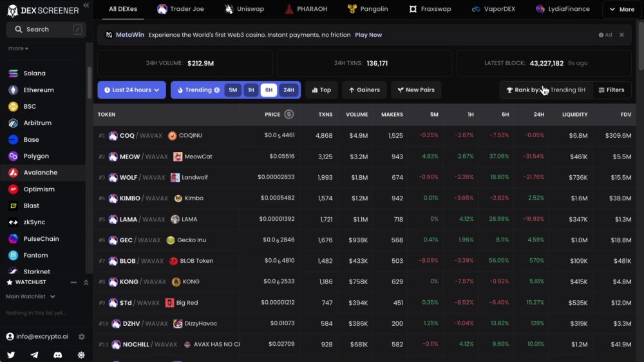Click the Trending info icon
644x362 pixels.
[x=217, y=90]
